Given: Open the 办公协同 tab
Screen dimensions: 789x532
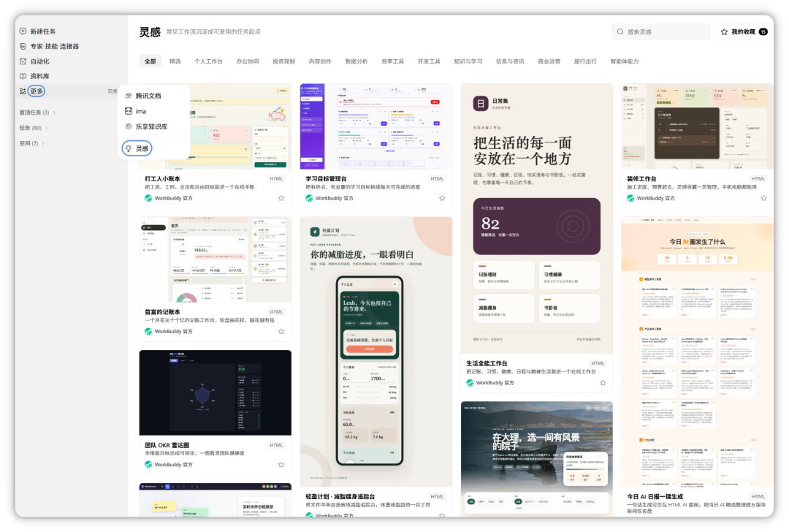Looking at the screenshot, I should pos(248,61).
